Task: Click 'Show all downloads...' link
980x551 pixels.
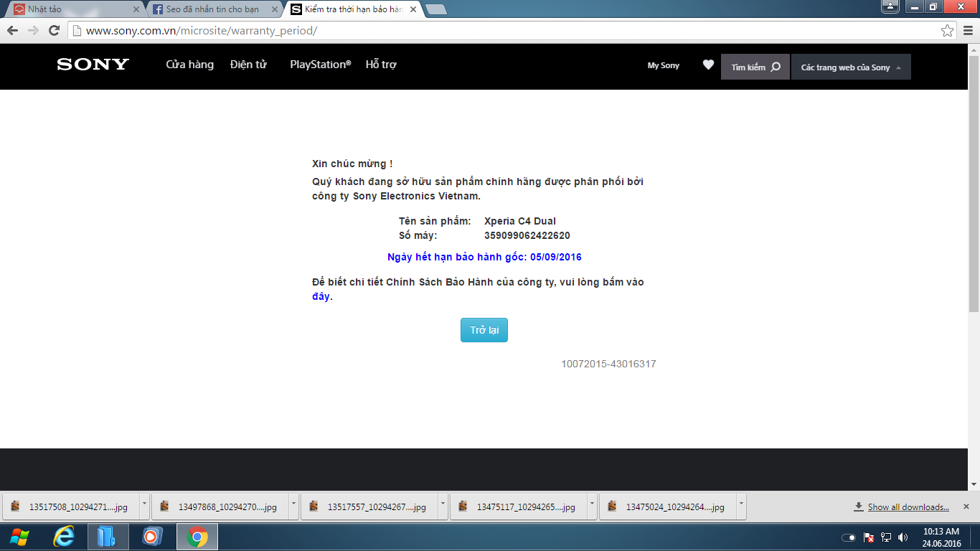Action: point(908,507)
